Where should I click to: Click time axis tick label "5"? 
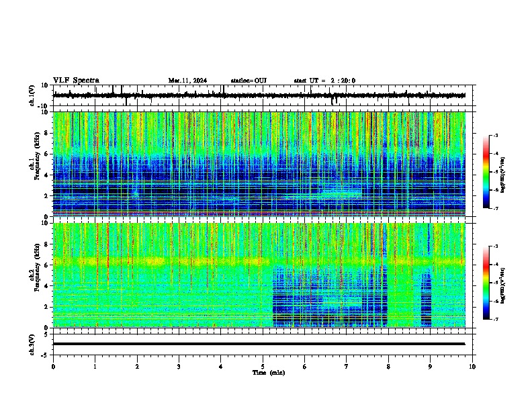tap(263, 367)
